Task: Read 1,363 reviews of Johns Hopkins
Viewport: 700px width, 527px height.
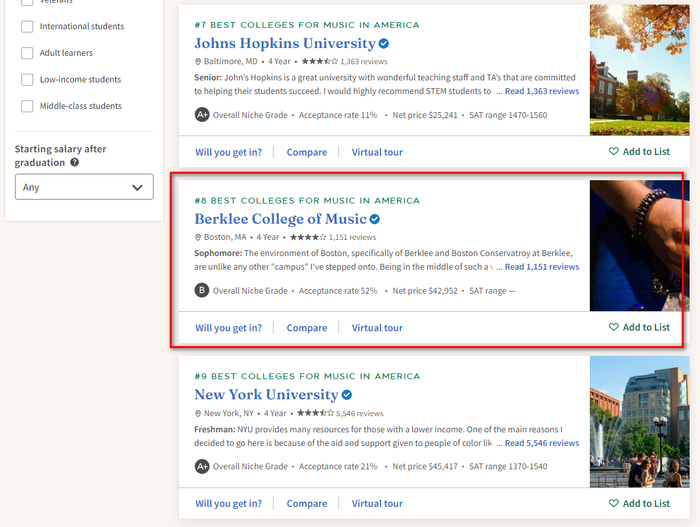Action: [x=542, y=91]
